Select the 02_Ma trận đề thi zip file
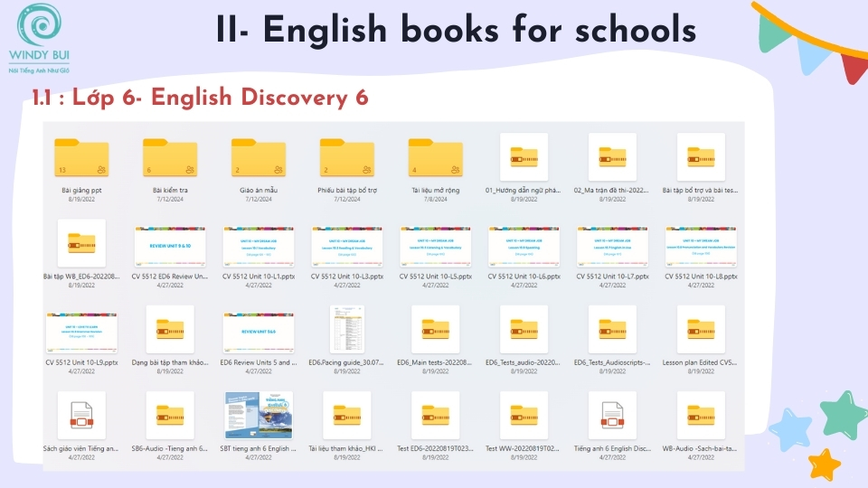Screen dimensions: 868x488 tap(613, 157)
